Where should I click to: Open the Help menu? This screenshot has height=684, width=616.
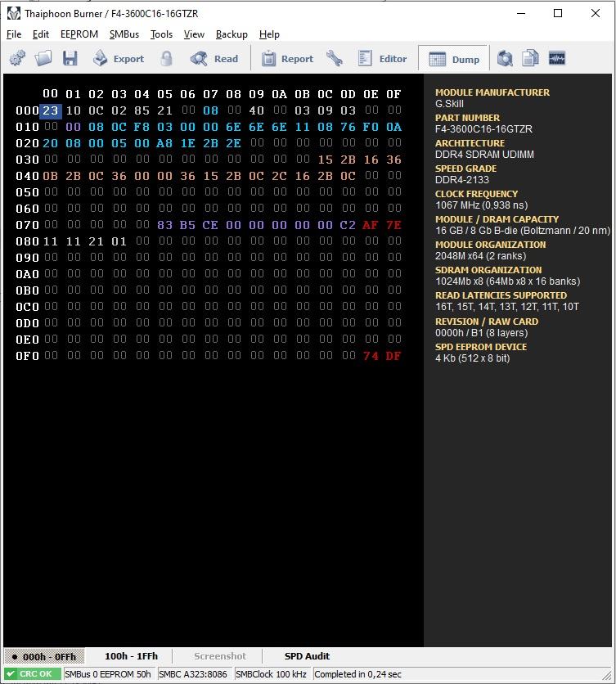pyautogui.click(x=269, y=34)
